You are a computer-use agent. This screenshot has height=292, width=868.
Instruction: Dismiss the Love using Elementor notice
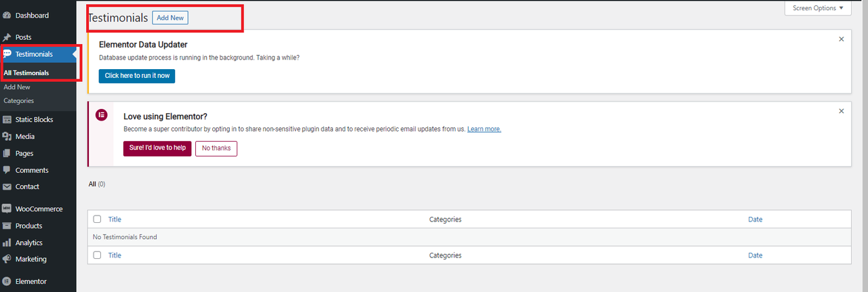[x=842, y=111]
